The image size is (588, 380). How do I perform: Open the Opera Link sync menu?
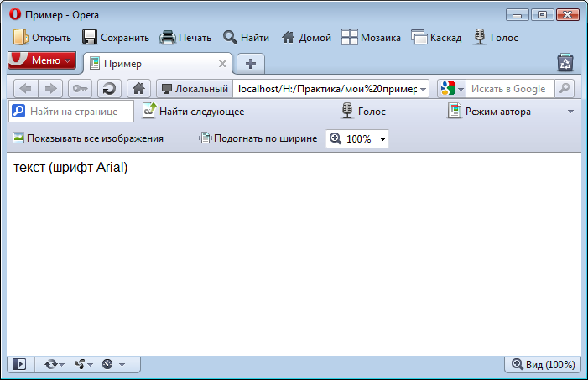(x=55, y=364)
